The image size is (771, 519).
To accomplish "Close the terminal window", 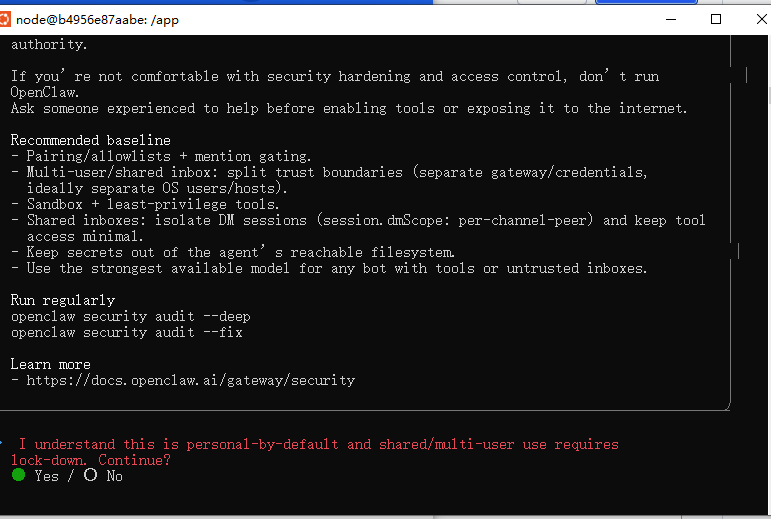I will [x=761, y=20].
